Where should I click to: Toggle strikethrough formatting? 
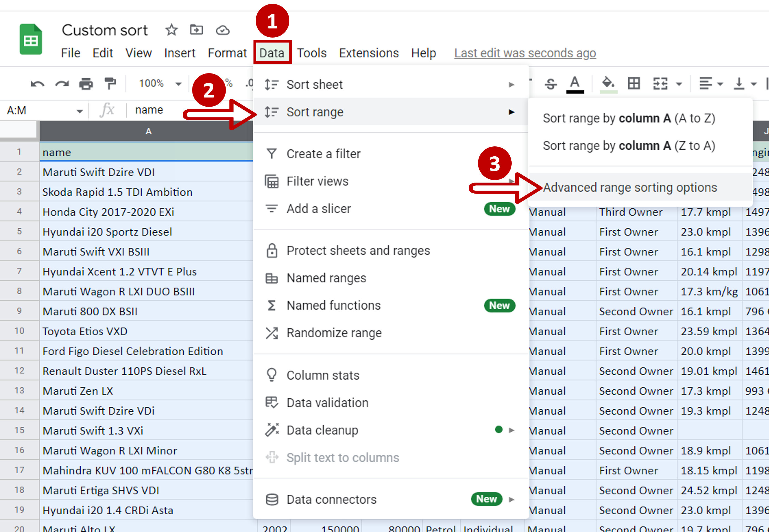tap(550, 84)
